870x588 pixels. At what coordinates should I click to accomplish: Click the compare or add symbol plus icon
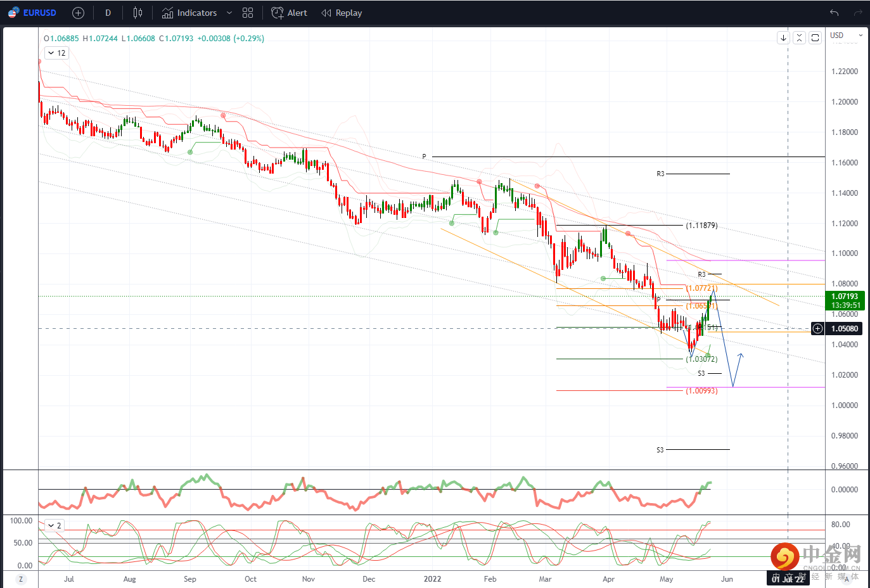click(78, 13)
